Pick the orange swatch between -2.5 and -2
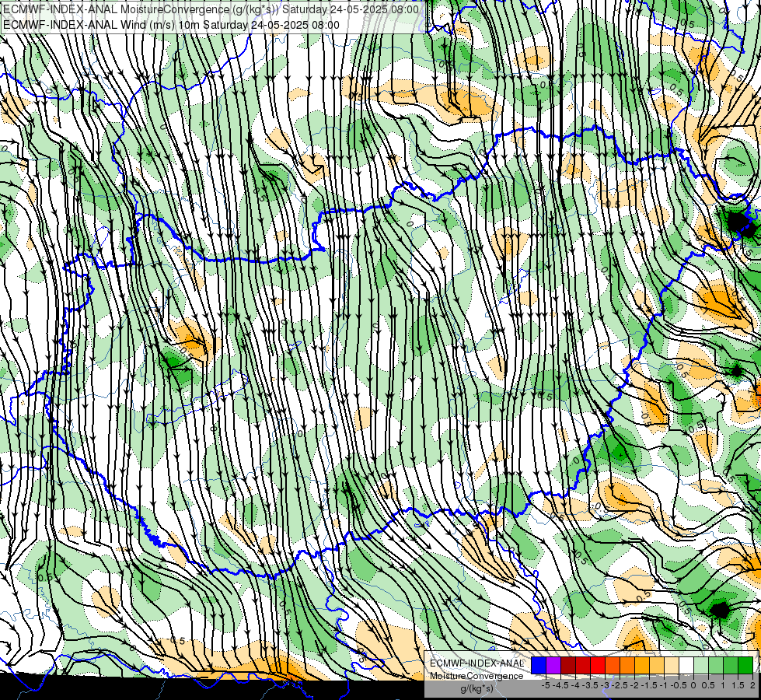This screenshot has height=700, width=761. tap(627, 665)
